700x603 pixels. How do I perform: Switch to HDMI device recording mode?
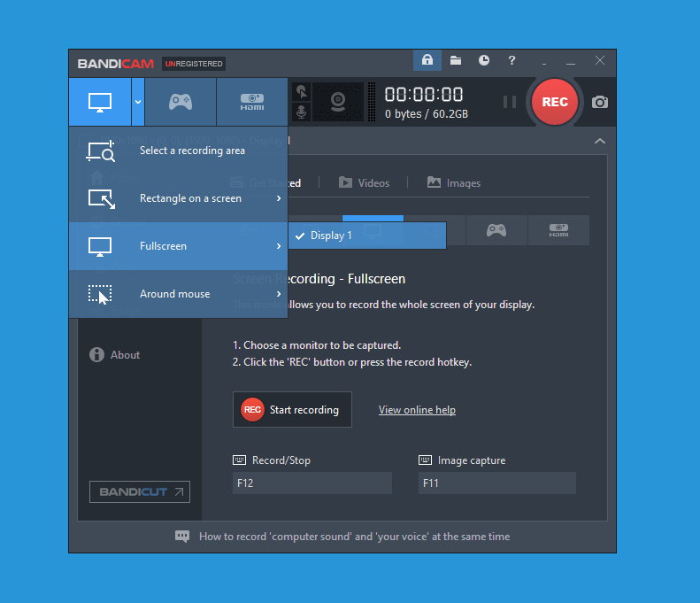[x=252, y=103]
